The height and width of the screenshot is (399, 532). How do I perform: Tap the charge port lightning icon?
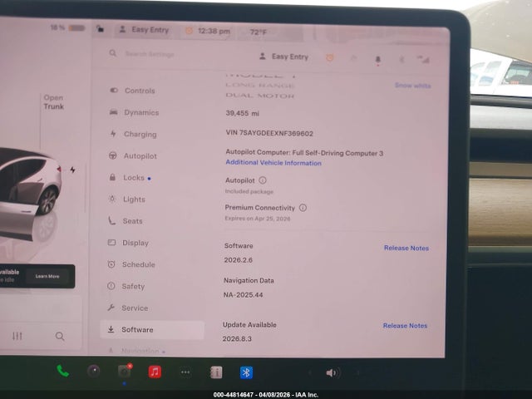pos(72,170)
